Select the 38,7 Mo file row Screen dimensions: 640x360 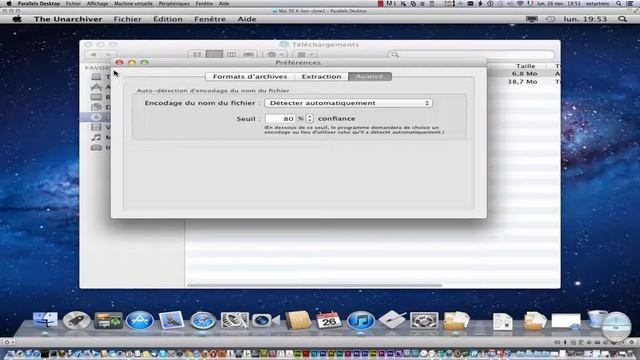(524, 82)
